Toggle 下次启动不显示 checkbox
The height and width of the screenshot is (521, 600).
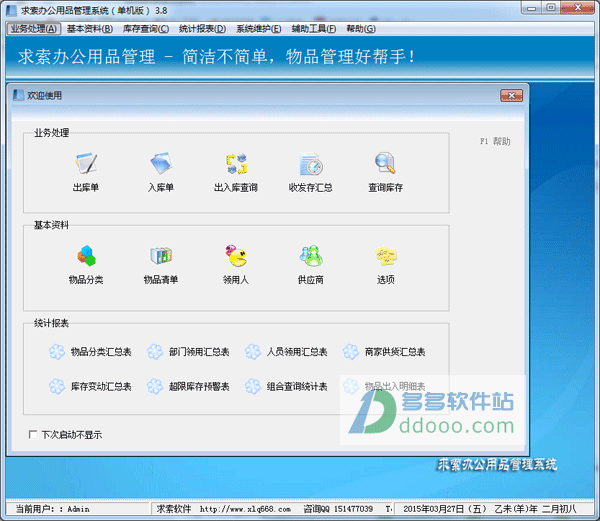click(x=33, y=434)
